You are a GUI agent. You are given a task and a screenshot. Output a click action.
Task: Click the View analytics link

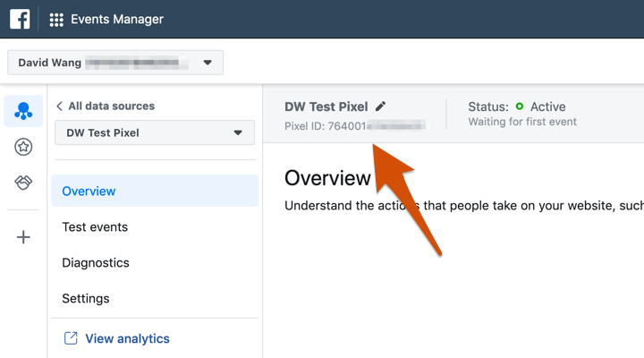pyautogui.click(x=127, y=338)
